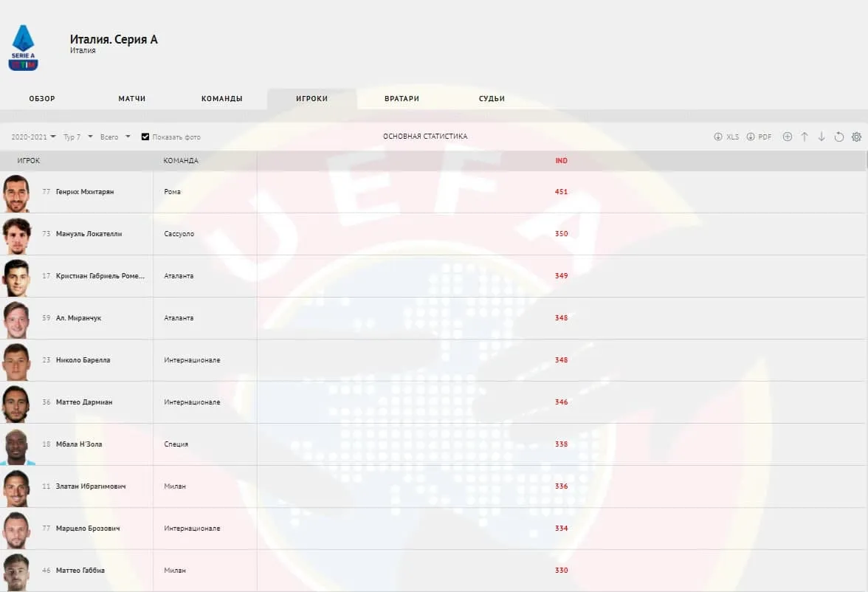868x592 pixels.
Task: Open Златан Ибрагимович player link
Action: (x=91, y=486)
